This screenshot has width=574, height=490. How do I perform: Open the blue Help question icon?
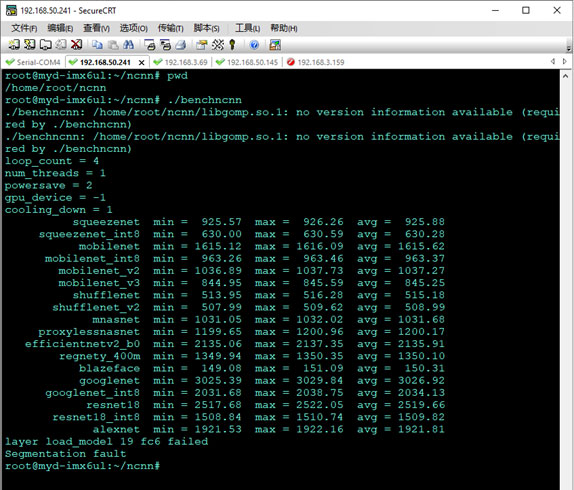(x=254, y=45)
